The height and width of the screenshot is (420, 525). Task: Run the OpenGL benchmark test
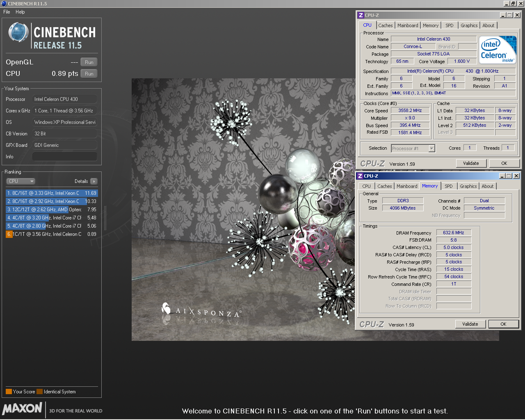pyautogui.click(x=89, y=62)
